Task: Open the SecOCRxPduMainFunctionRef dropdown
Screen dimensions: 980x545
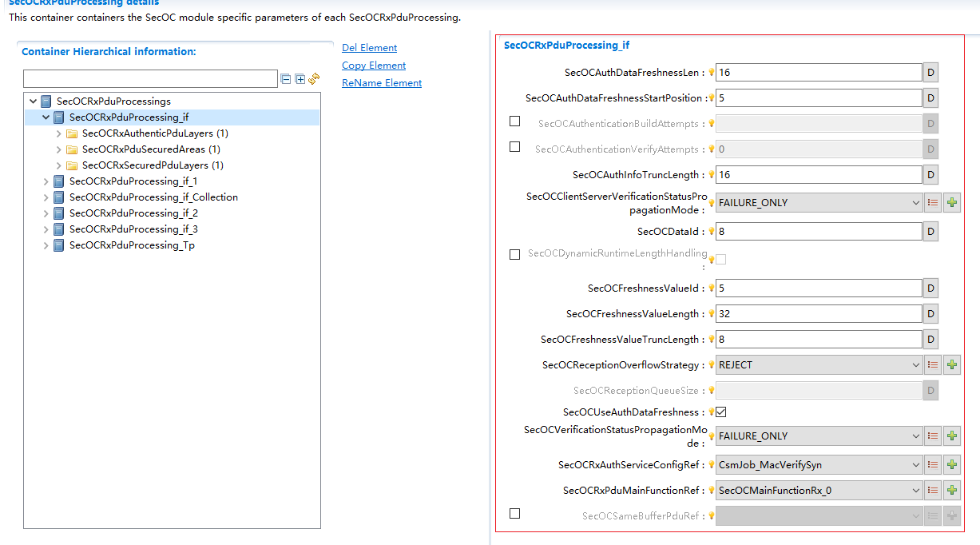Action: coord(819,490)
